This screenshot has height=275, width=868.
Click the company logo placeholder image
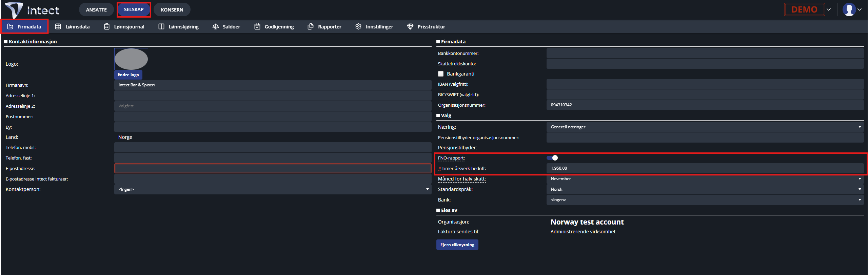pyautogui.click(x=131, y=59)
